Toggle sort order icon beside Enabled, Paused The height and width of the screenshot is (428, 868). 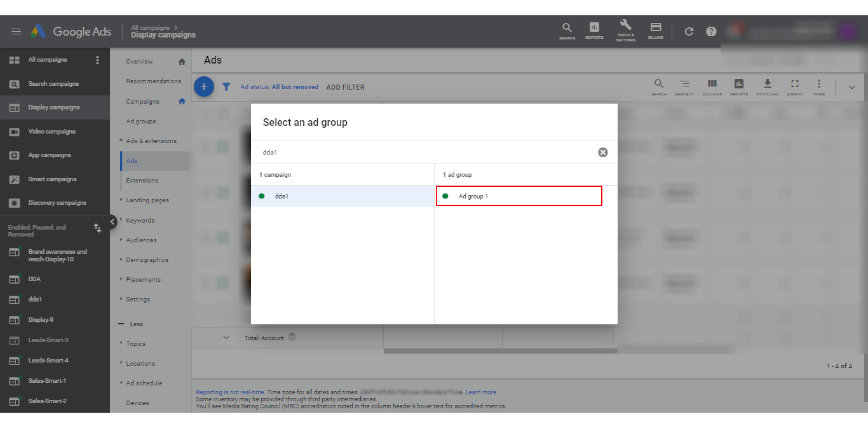tap(97, 228)
